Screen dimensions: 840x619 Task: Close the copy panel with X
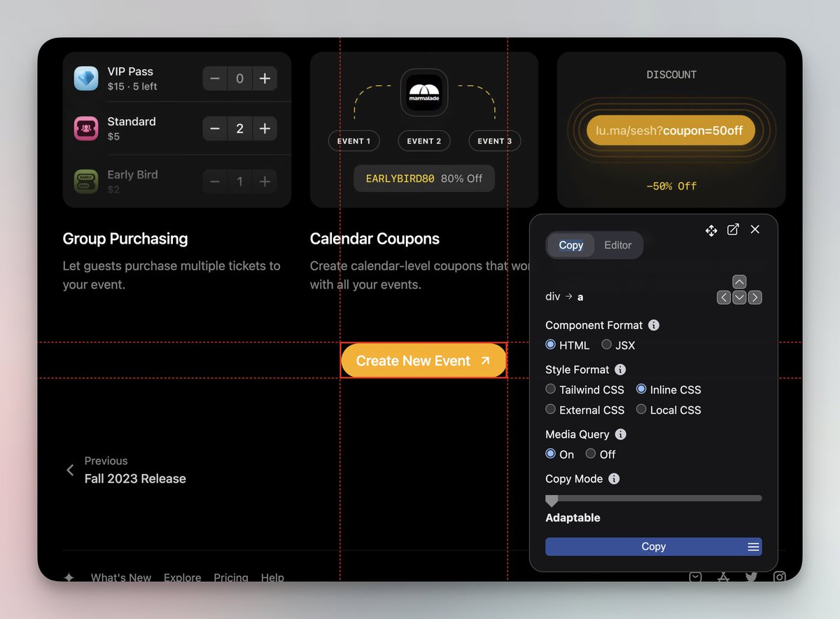click(x=755, y=230)
